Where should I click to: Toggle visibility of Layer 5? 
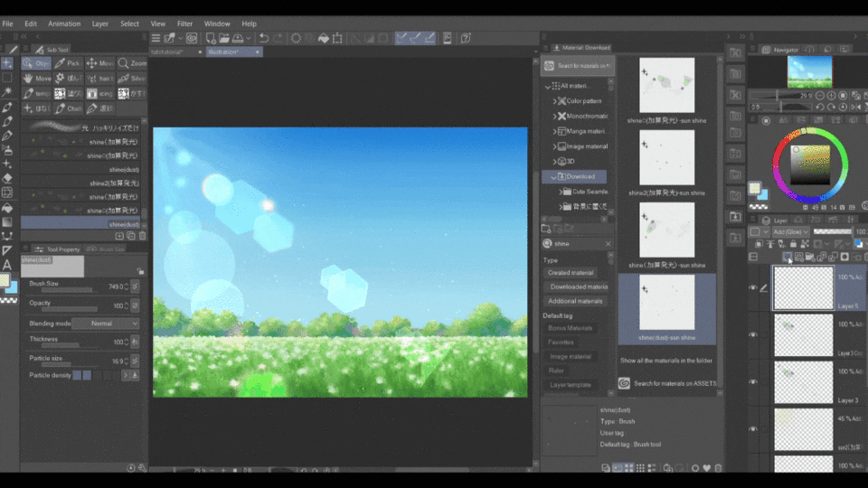753,287
